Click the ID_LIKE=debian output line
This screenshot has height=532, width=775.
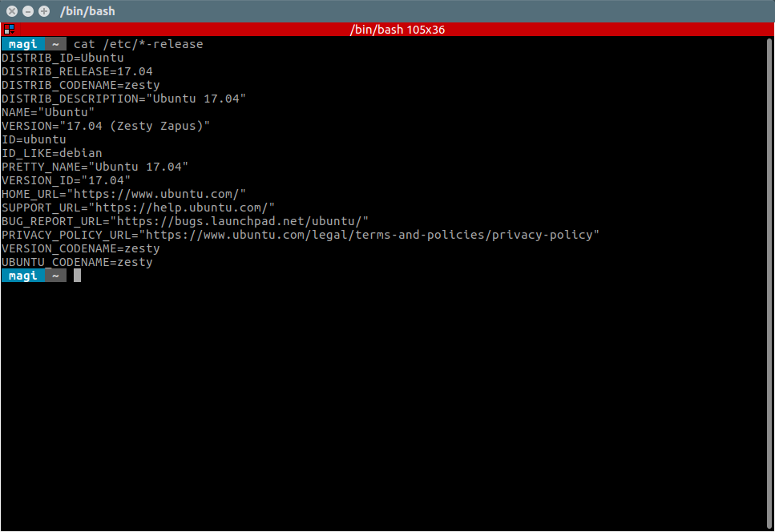52,153
